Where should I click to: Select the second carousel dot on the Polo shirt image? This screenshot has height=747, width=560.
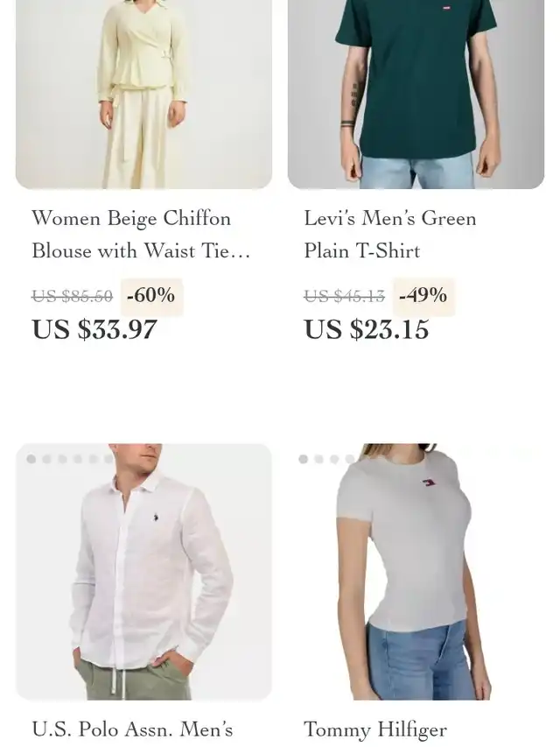tap(46, 459)
